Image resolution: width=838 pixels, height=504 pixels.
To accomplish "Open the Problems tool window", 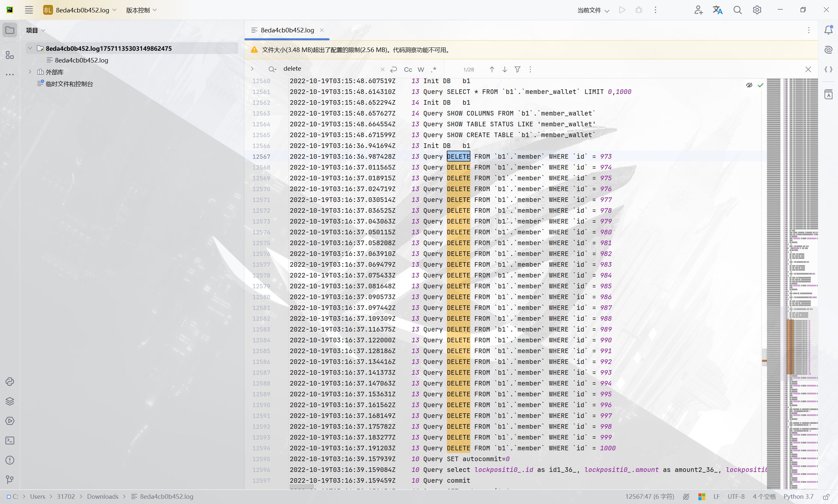I will click(x=10, y=460).
